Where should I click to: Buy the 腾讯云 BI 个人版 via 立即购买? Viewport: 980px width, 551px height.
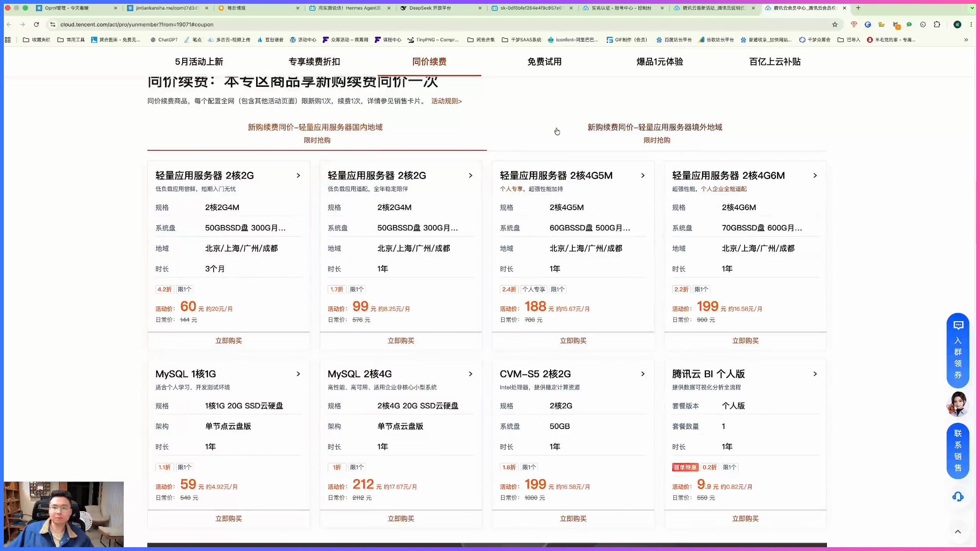point(745,518)
